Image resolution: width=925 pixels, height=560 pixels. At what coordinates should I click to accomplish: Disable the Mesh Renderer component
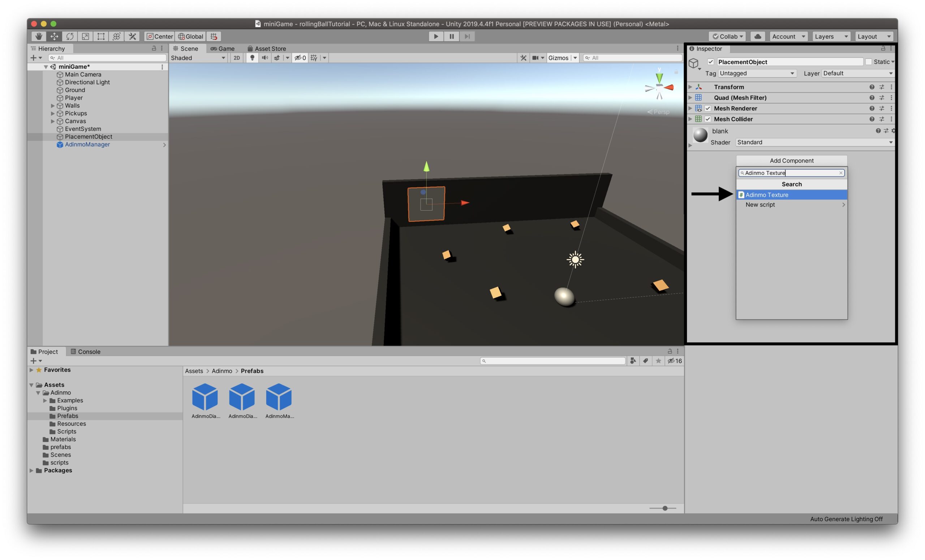click(x=707, y=108)
